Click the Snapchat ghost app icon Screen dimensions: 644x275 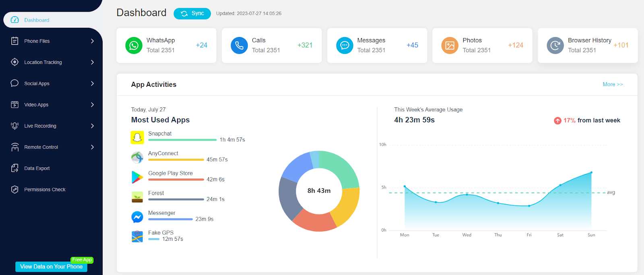click(x=137, y=137)
